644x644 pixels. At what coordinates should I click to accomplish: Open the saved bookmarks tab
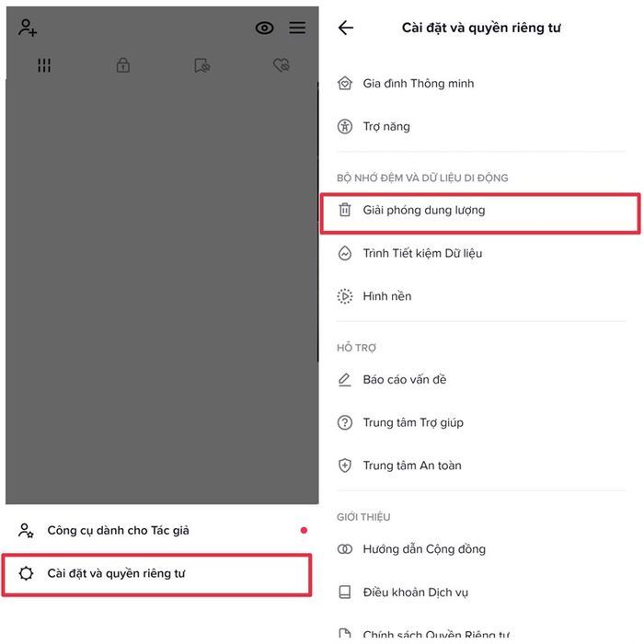[x=202, y=65]
